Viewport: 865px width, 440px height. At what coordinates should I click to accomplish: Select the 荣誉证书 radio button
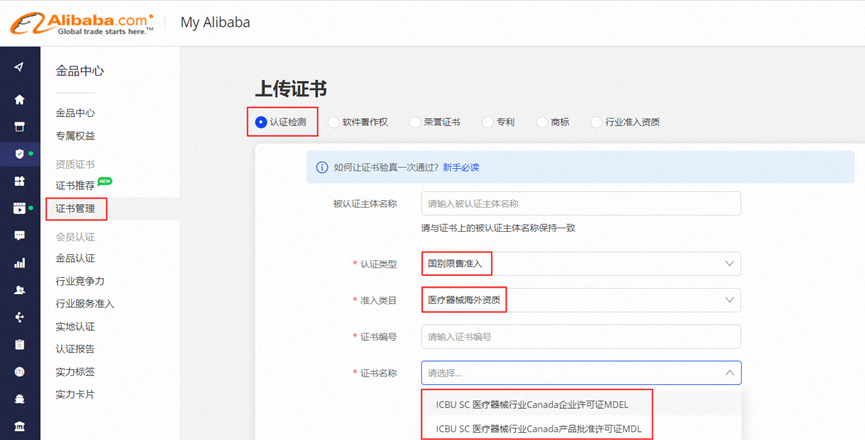415,122
